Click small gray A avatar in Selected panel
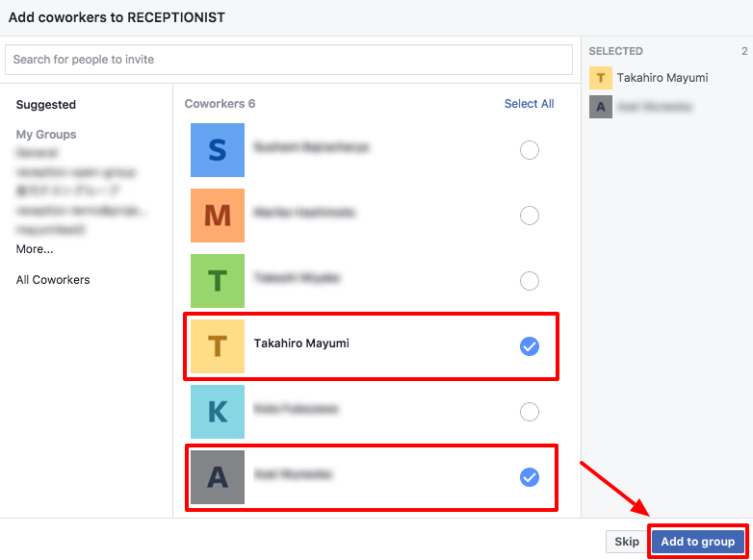The height and width of the screenshot is (560, 753). click(x=601, y=107)
